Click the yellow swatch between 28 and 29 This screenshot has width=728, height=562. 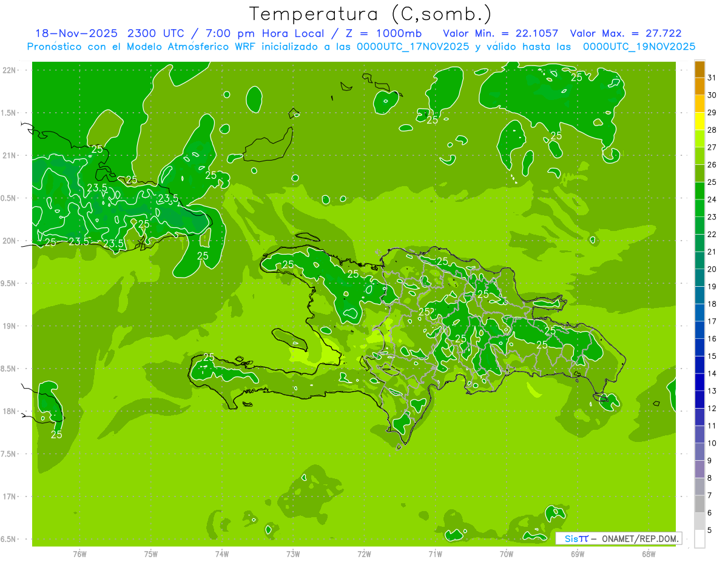click(x=699, y=121)
